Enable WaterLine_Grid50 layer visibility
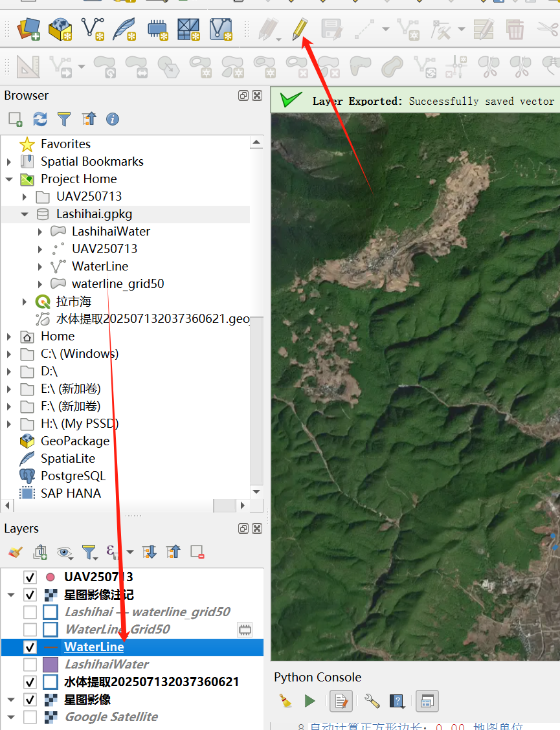 coord(30,630)
